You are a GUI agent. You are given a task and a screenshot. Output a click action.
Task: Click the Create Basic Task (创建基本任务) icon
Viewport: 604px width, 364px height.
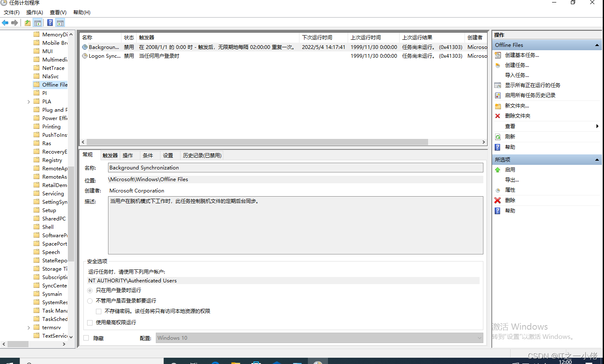click(x=498, y=55)
